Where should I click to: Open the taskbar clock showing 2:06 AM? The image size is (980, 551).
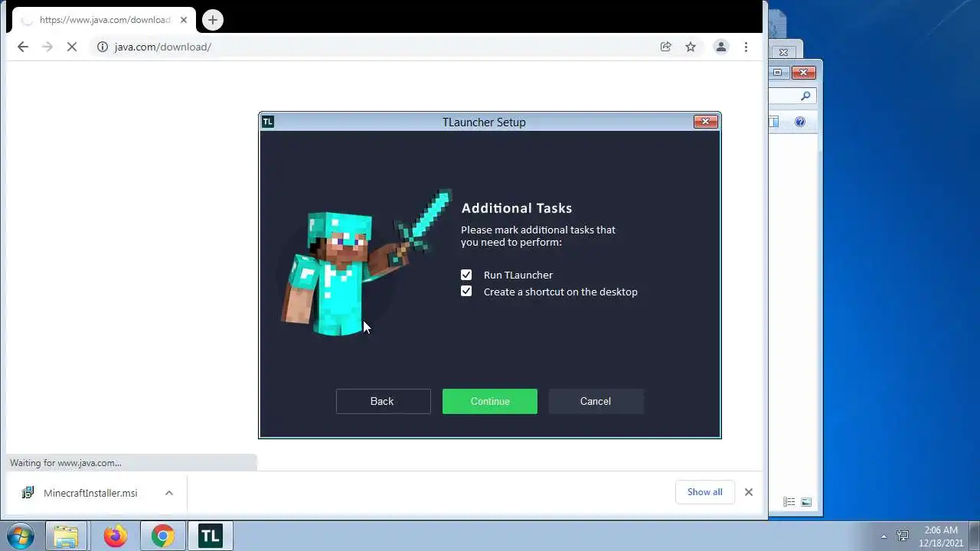(x=941, y=536)
